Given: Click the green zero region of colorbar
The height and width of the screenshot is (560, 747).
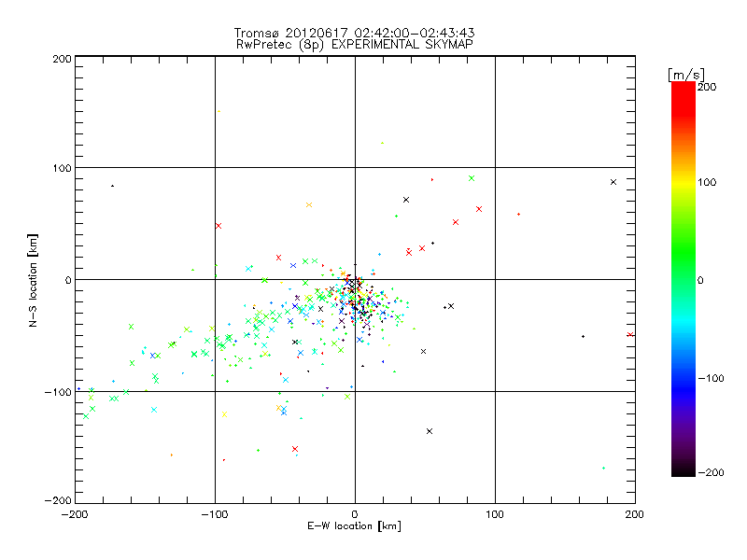Looking at the screenshot, I should [x=684, y=279].
